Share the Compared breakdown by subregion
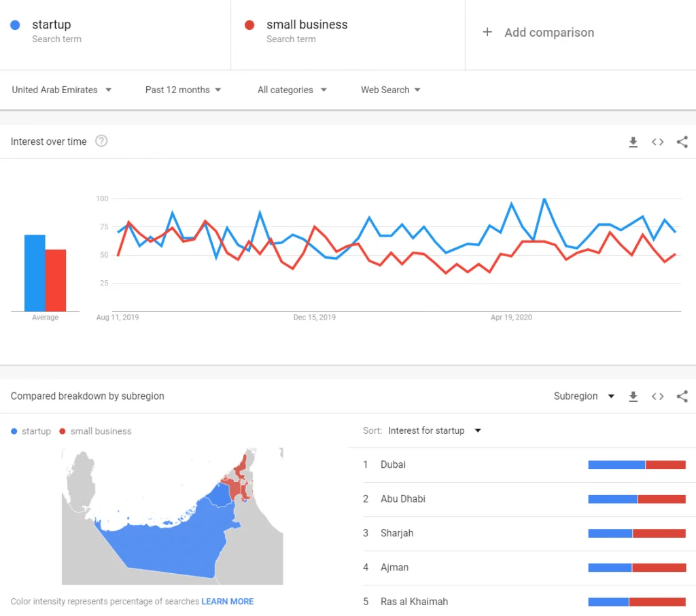This screenshot has width=696, height=616. 682,396
